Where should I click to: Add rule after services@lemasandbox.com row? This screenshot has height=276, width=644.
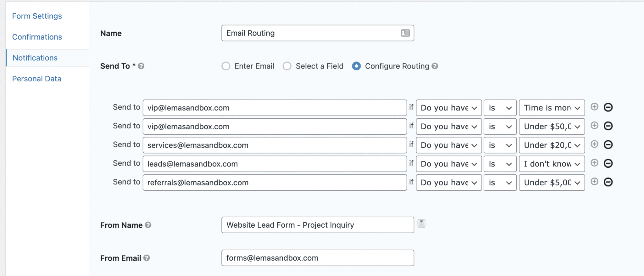[594, 144]
